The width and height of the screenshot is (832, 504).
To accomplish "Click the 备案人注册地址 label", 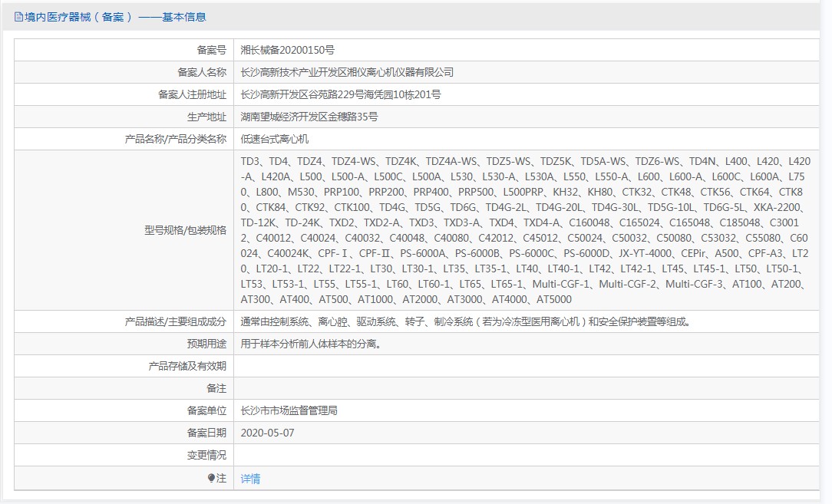I will coord(192,94).
